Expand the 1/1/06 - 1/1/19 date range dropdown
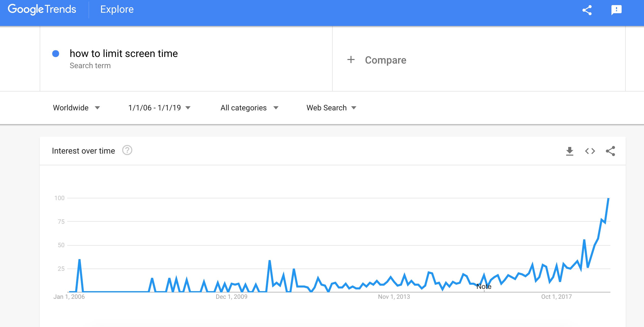This screenshot has height=327, width=644. pos(159,108)
